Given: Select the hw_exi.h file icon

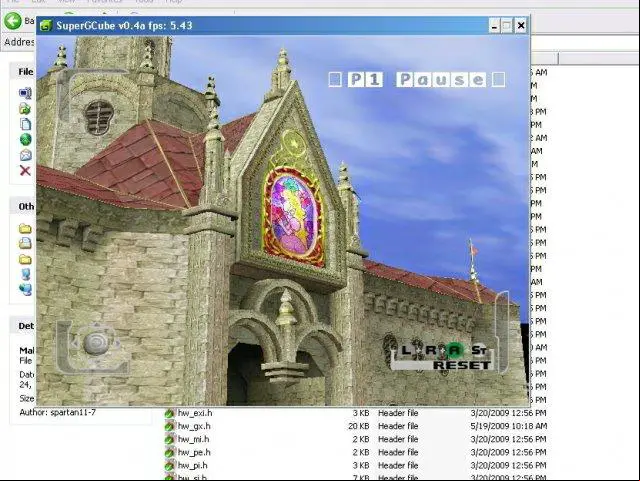Looking at the screenshot, I should 169,413.
